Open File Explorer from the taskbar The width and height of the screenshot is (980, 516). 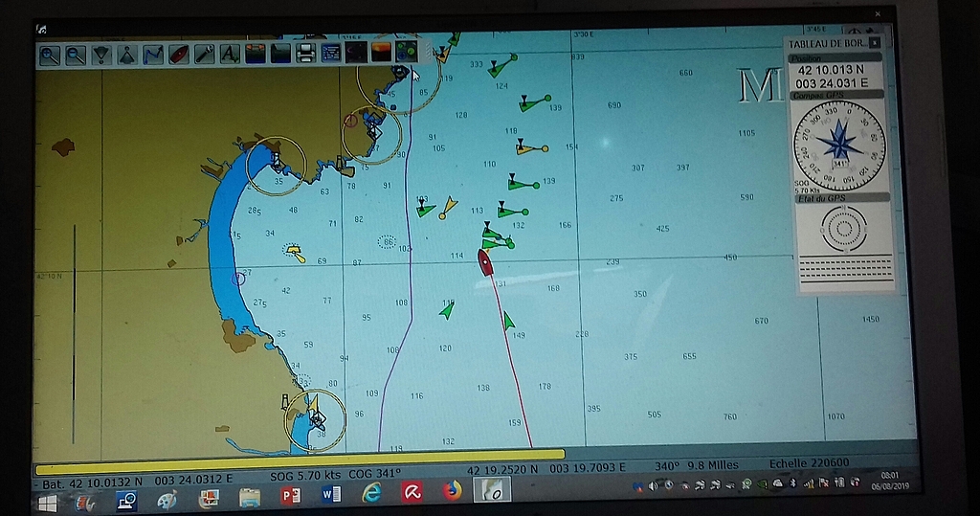[x=250, y=498]
